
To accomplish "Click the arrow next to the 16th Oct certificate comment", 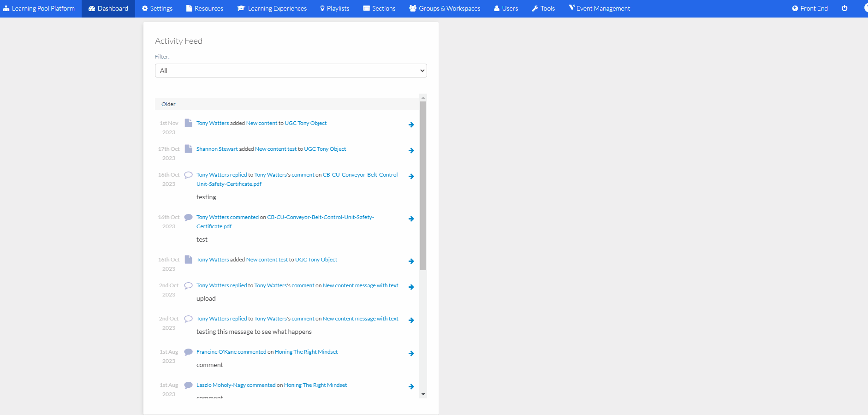I will pyautogui.click(x=411, y=219).
